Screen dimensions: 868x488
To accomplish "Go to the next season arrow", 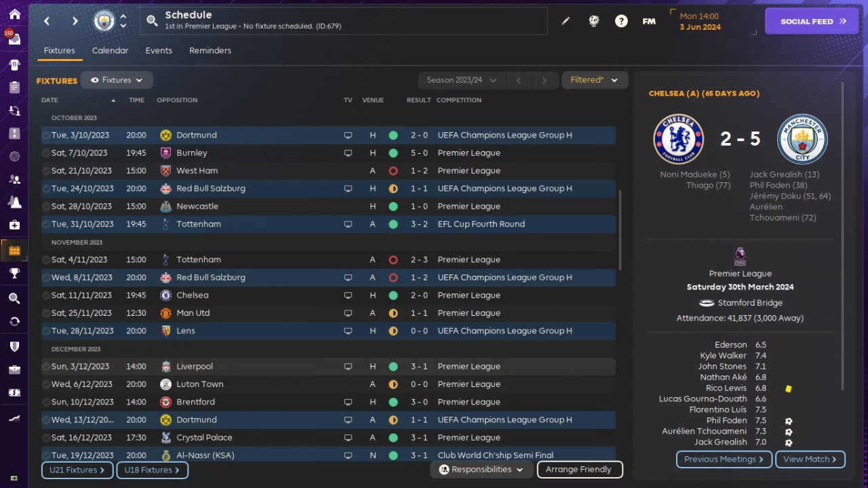I will click(545, 80).
